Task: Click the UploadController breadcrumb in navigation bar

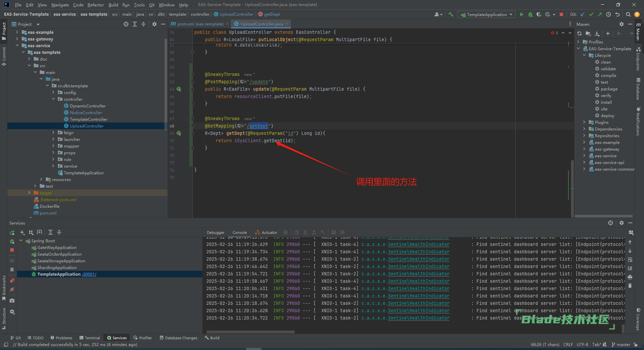Action: pyautogui.click(x=233, y=14)
